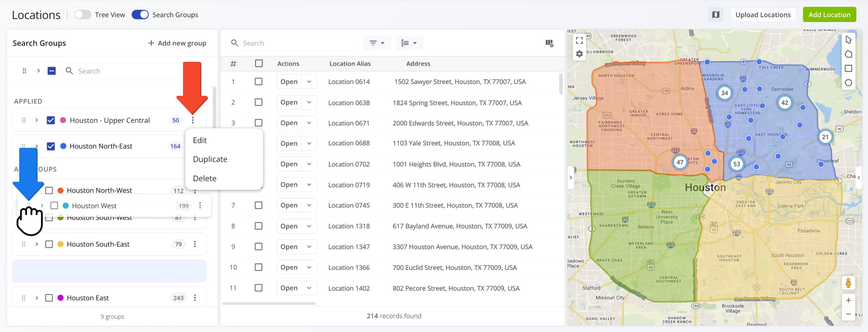Click the Houston West three-dot menu

click(200, 206)
